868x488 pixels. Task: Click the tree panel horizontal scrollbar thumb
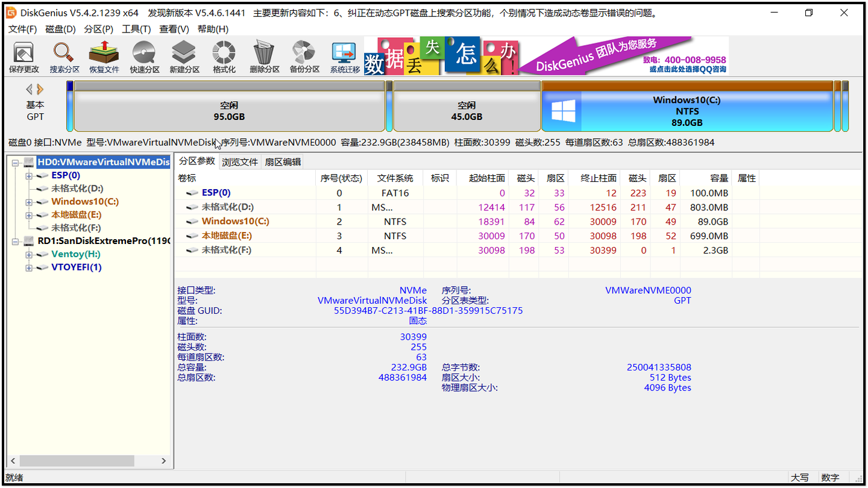click(x=77, y=461)
